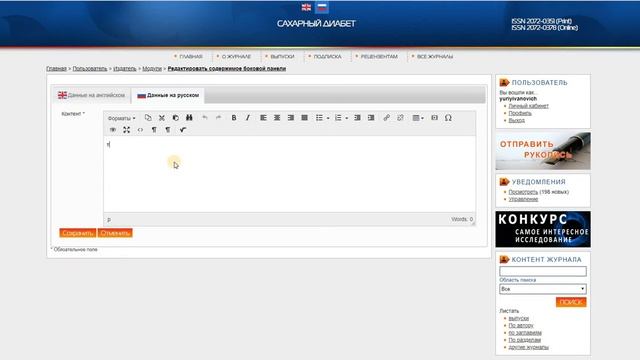Open Личный кабинет link
The height and width of the screenshot is (360, 640).
[x=528, y=106]
